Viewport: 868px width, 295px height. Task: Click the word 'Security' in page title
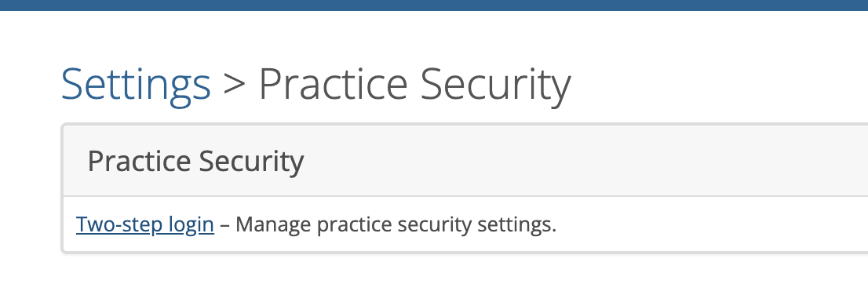495,86
